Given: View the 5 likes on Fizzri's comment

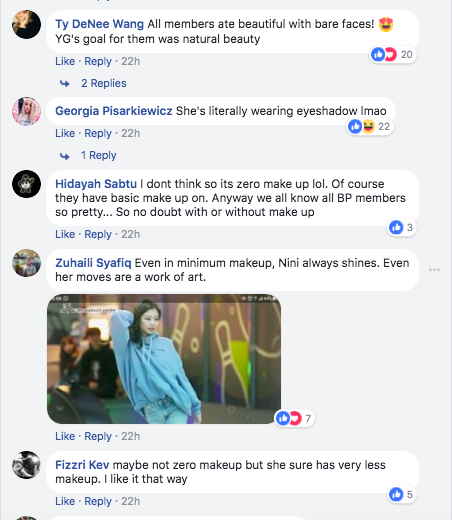Looking at the screenshot, I should click(402, 495).
